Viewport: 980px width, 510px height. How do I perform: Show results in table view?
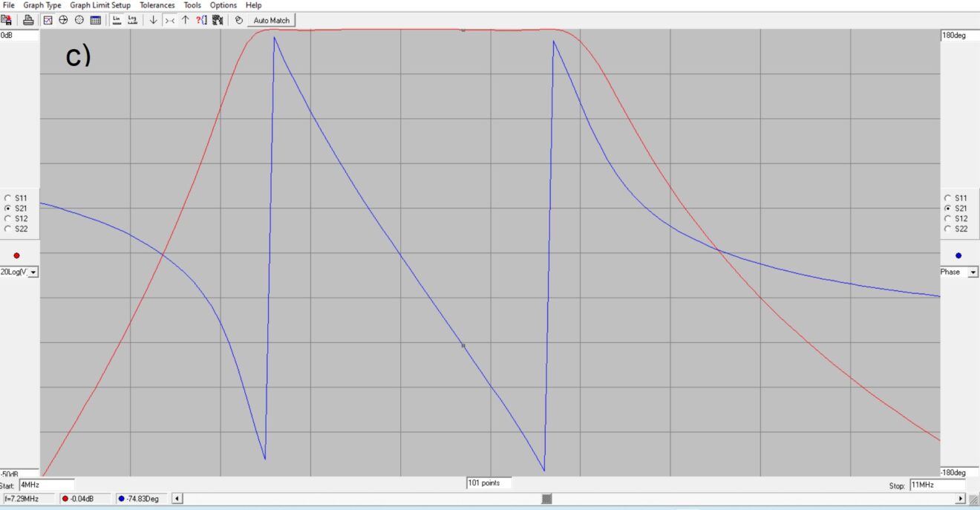click(96, 20)
